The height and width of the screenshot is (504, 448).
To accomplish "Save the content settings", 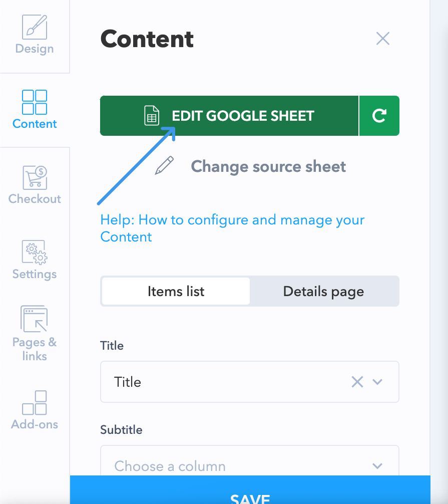I will 250,490.
